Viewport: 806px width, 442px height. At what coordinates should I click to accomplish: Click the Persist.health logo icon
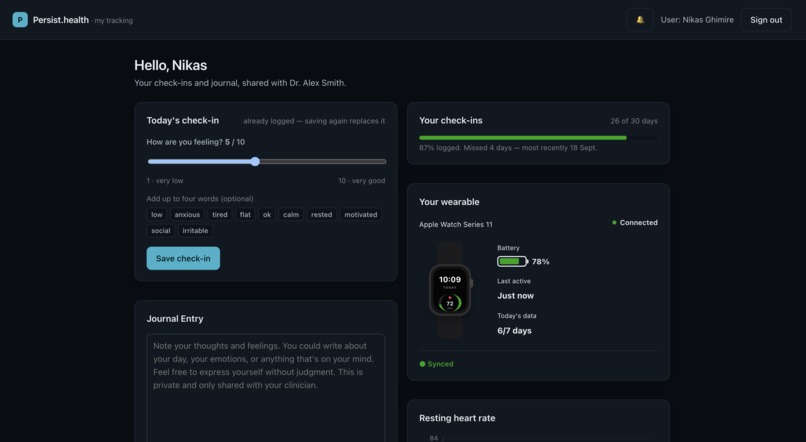(x=20, y=20)
